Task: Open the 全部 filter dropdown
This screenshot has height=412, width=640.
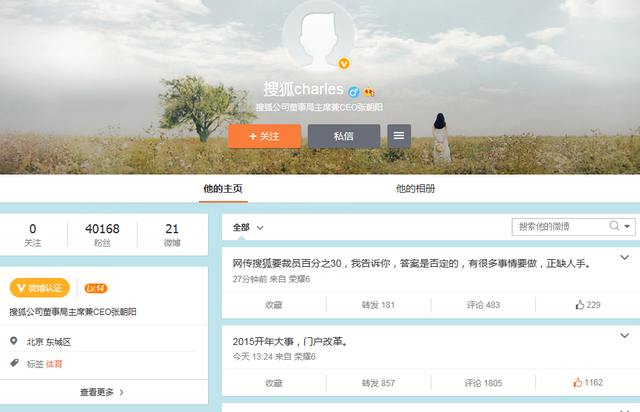Action: pos(248,227)
